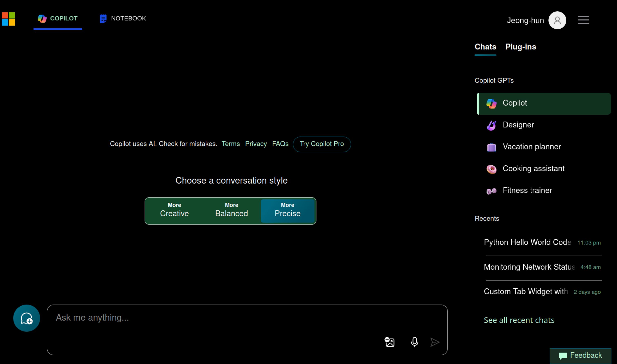Click Copilot uses AI disclaimer text
Screen dimensions: 617x364
[163, 144]
